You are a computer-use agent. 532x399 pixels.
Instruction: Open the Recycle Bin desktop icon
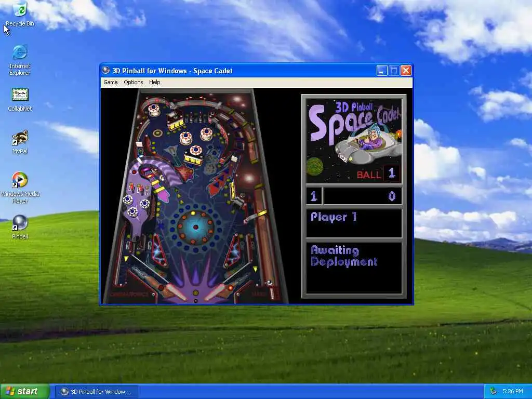pyautogui.click(x=20, y=14)
